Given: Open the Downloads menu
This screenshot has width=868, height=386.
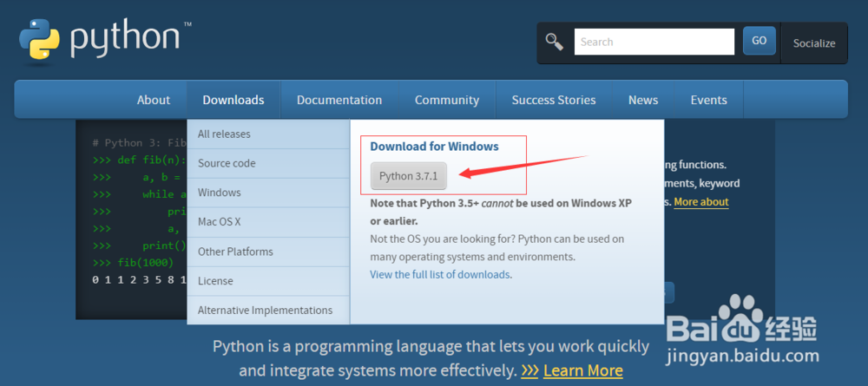Looking at the screenshot, I should click(x=233, y=100).
